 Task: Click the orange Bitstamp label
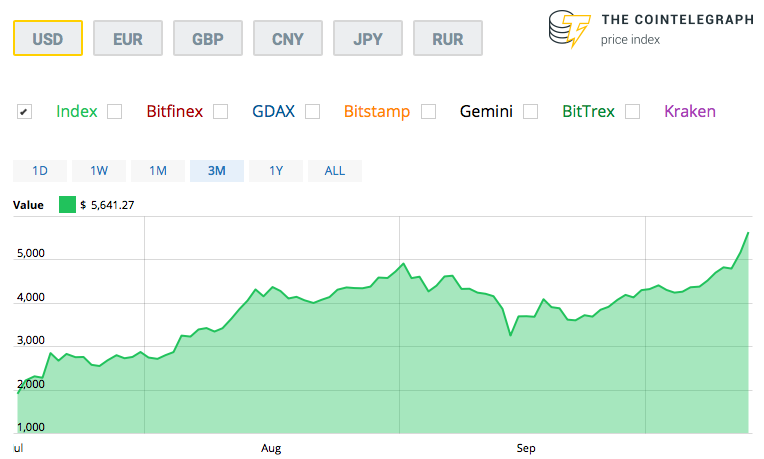pyautogui.click(x=377, y=112)
